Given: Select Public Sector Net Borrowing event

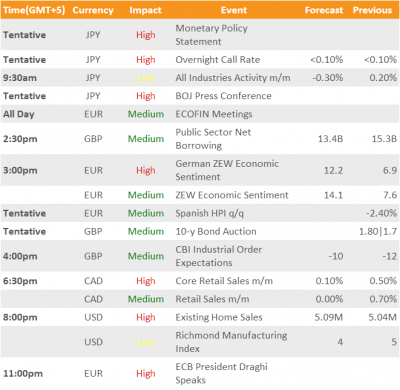Looking at the screenshot, I should pos(213,139).
